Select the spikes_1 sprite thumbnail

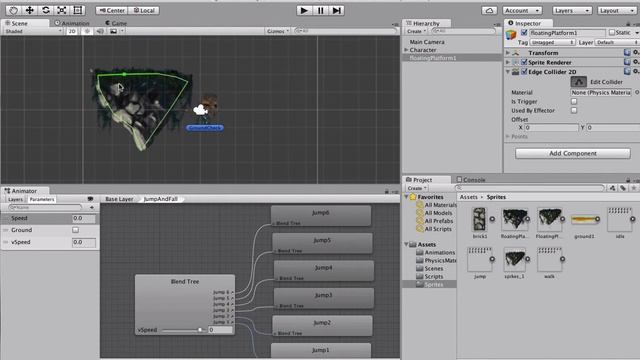[514, 259]
